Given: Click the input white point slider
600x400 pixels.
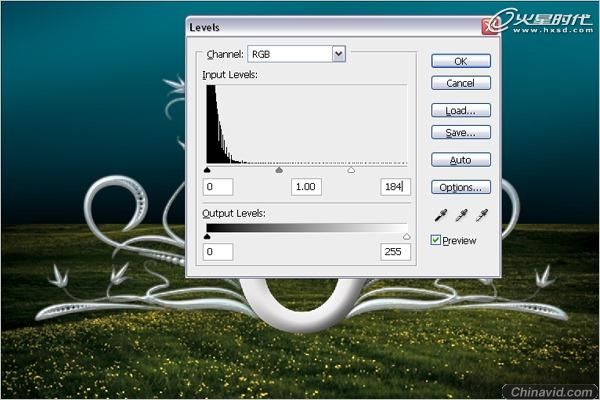Looking at the screenshot, I should pos(351,170).
